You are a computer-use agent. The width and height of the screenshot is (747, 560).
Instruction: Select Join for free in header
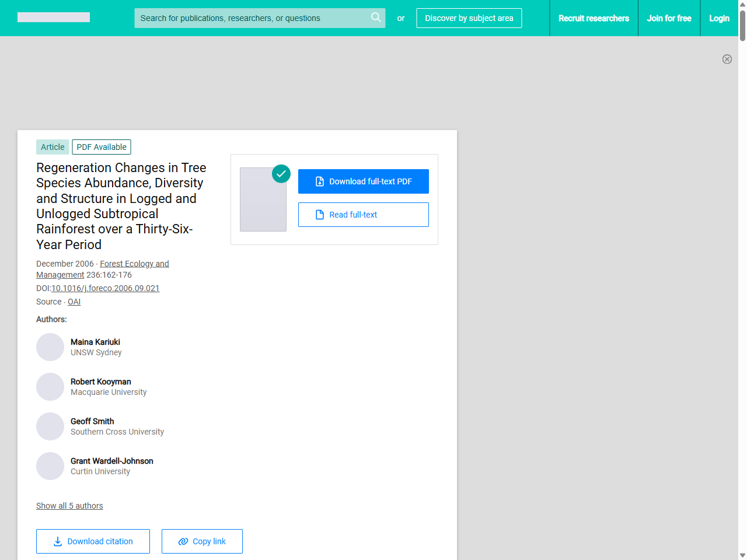click(669, 18)
